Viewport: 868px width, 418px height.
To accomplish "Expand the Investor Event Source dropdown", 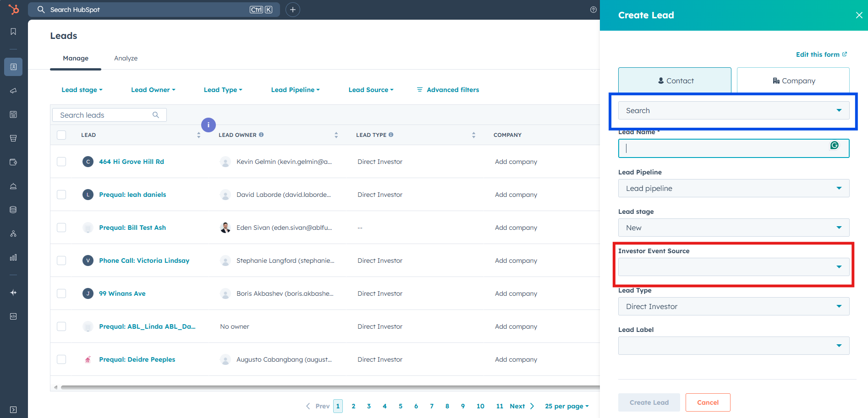I will click(x=733, y=267).
